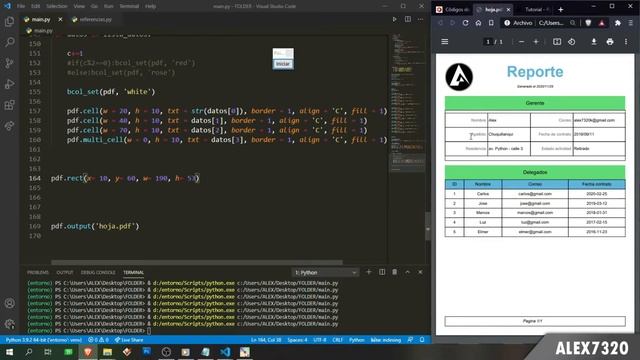This screenshot has height=360, width=640.
Task: Close the hoja.pdf browser tab
Action: click(508, 9)
